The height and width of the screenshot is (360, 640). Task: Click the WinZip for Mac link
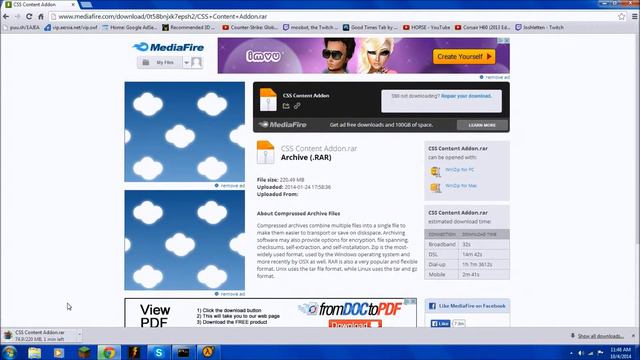(x=461, y=186)
